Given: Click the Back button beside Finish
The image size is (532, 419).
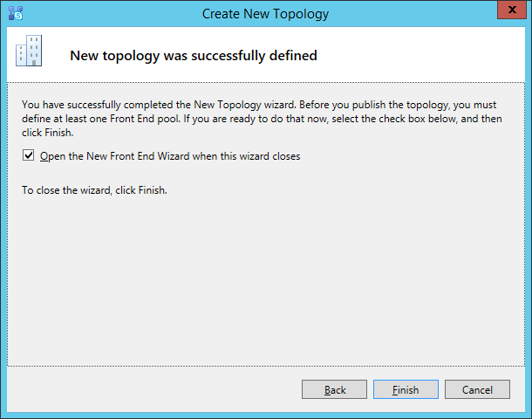Looking at the screenshot, I should tap(334, 389).
